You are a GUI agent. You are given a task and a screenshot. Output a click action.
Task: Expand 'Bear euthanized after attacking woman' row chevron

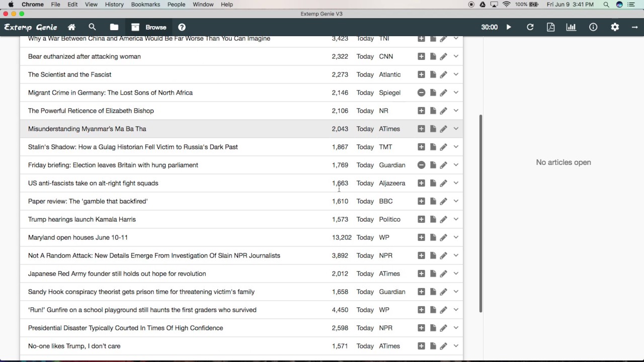coord(456,56)
